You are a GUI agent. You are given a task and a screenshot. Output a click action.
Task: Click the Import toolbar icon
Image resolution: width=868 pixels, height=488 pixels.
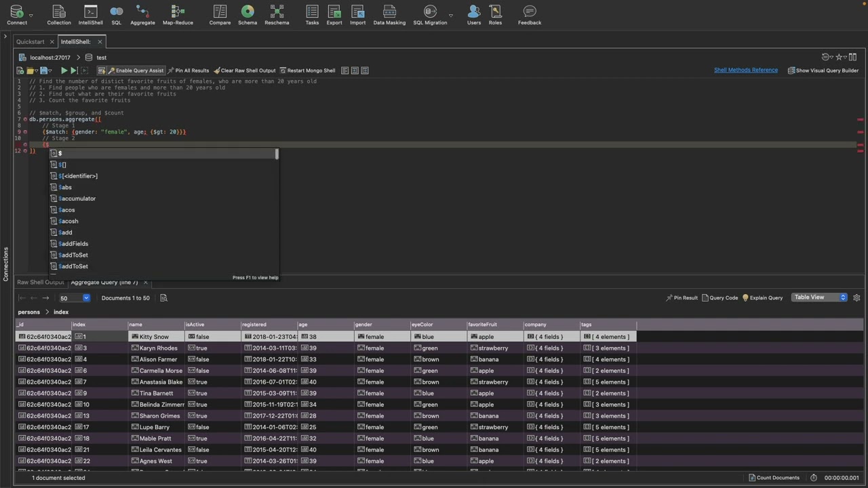(x=357, y=14)
